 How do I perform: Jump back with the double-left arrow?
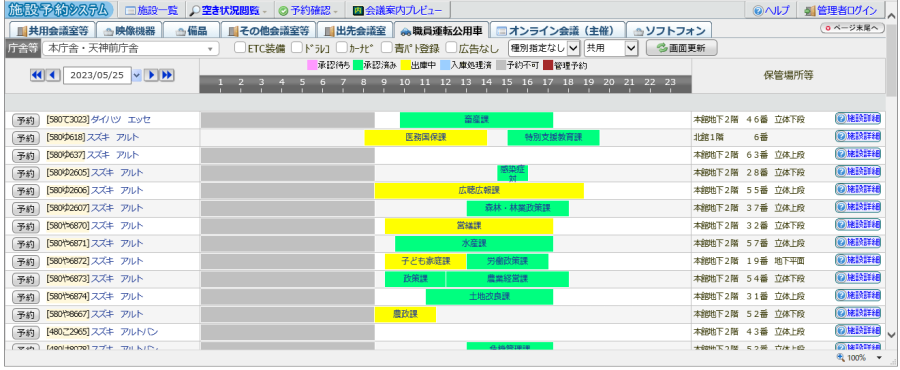(x=37, y=75)
